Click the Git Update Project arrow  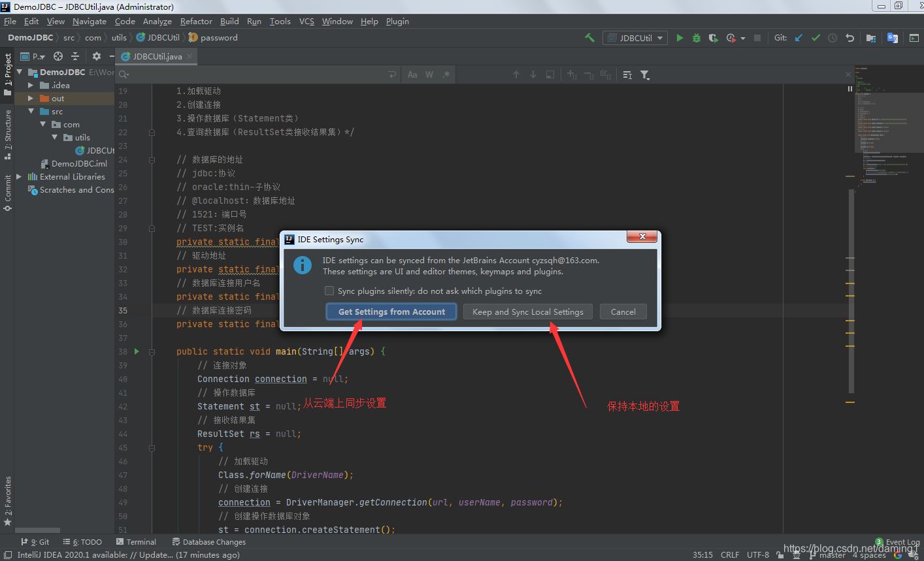click(799, 38)
